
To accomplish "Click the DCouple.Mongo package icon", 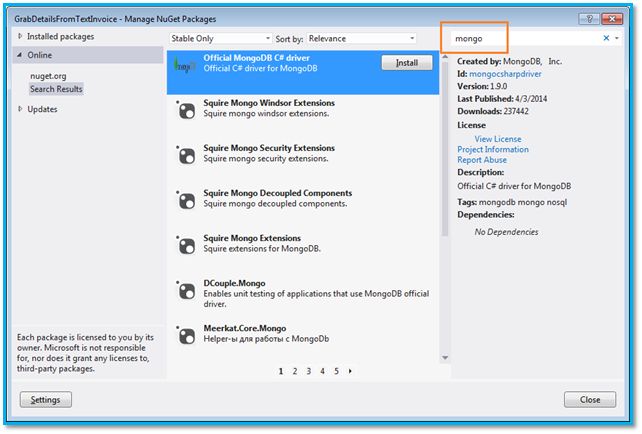I will [x=186, y=291].
